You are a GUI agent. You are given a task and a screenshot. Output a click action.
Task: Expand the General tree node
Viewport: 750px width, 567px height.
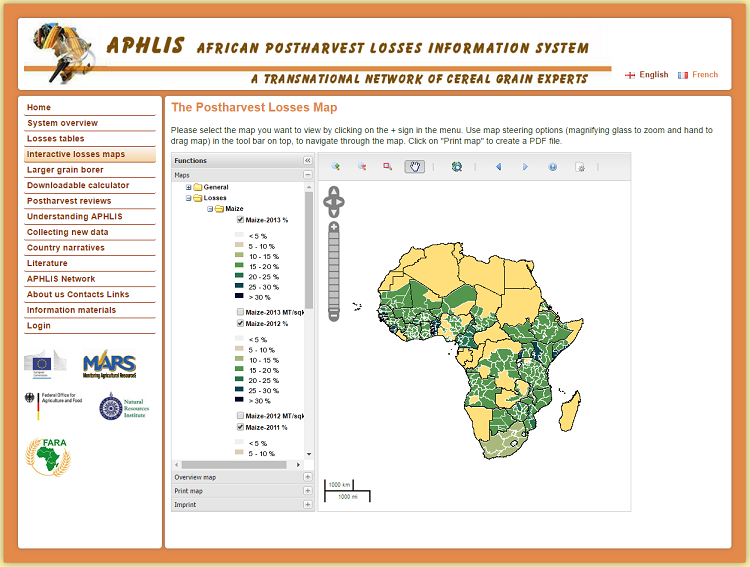point(188,187)
